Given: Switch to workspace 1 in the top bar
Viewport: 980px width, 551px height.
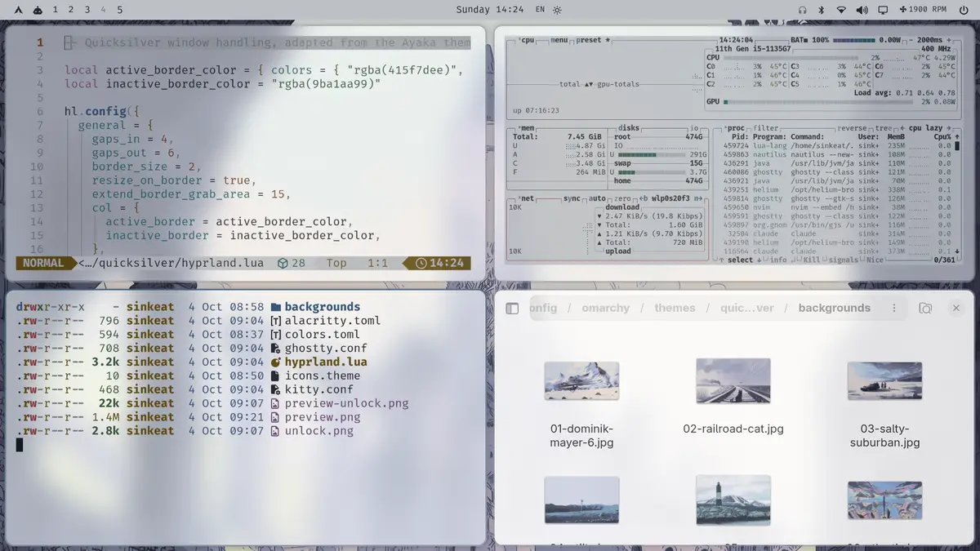Looking at the screenshot, I should pos(56,10).
